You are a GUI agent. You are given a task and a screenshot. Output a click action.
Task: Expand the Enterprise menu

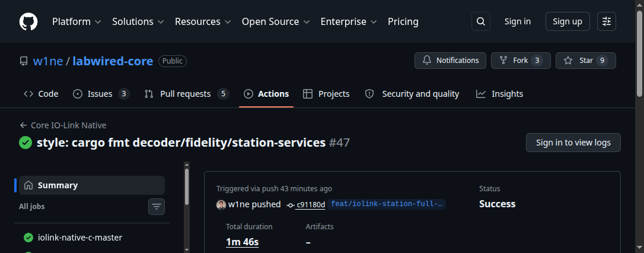349,21
